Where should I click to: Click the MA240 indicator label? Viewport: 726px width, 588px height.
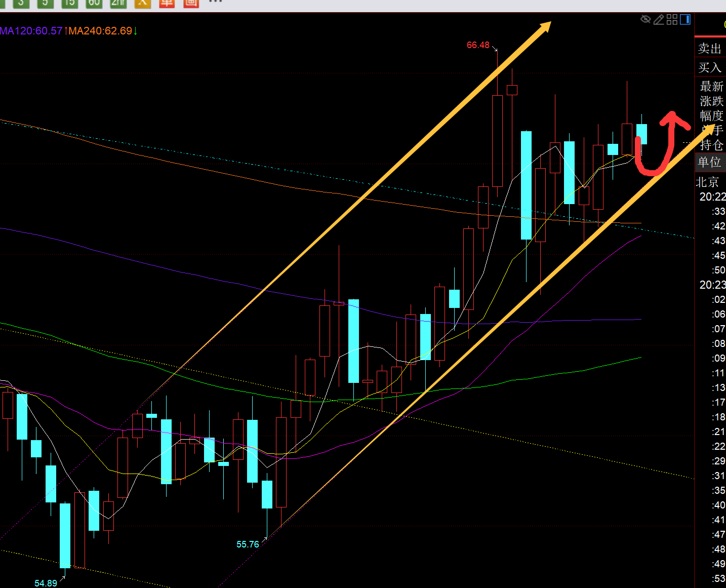(x=100, y=31)
